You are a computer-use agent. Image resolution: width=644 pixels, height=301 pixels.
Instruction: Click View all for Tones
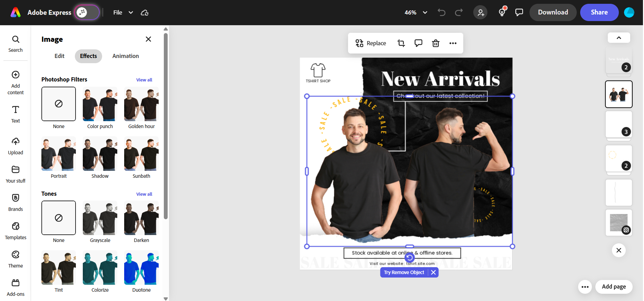(144, 194)
